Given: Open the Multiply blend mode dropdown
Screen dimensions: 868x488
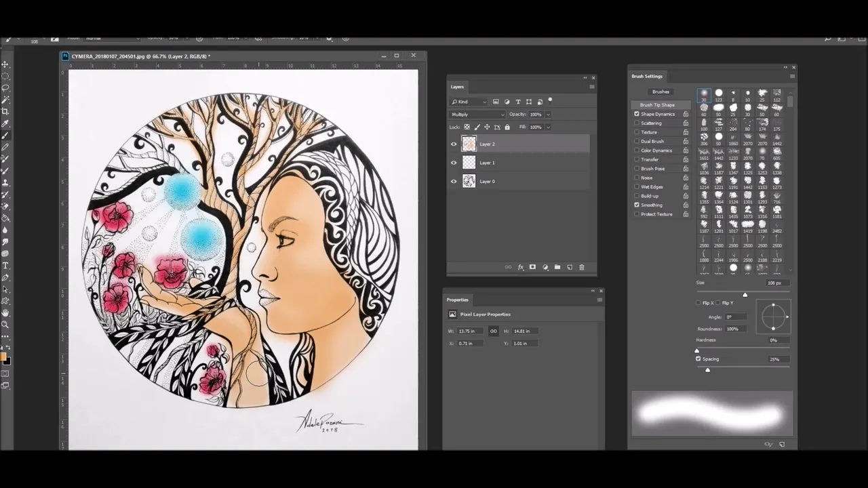Looking at the screenshot, I should click(x=477, y=115).
